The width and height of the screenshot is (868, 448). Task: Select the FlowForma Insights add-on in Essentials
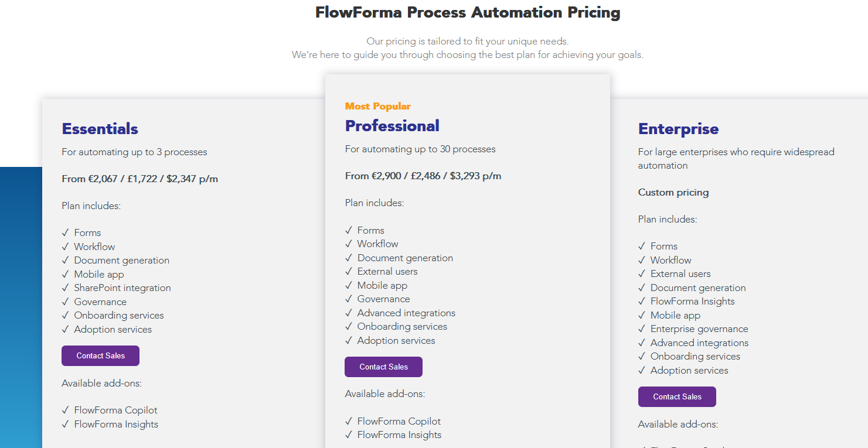[x=115, y=424]
